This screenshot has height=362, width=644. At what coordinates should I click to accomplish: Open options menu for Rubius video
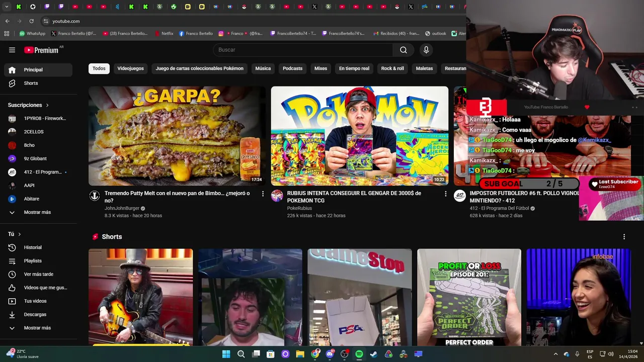click(445, 194)
